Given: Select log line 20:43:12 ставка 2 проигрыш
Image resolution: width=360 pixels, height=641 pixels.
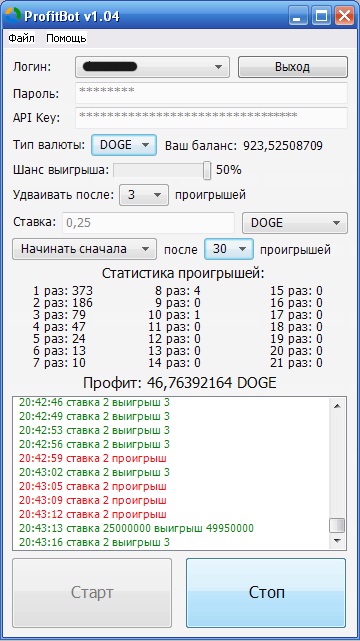Looking at the screenshot, I should (x=93, y=514).
